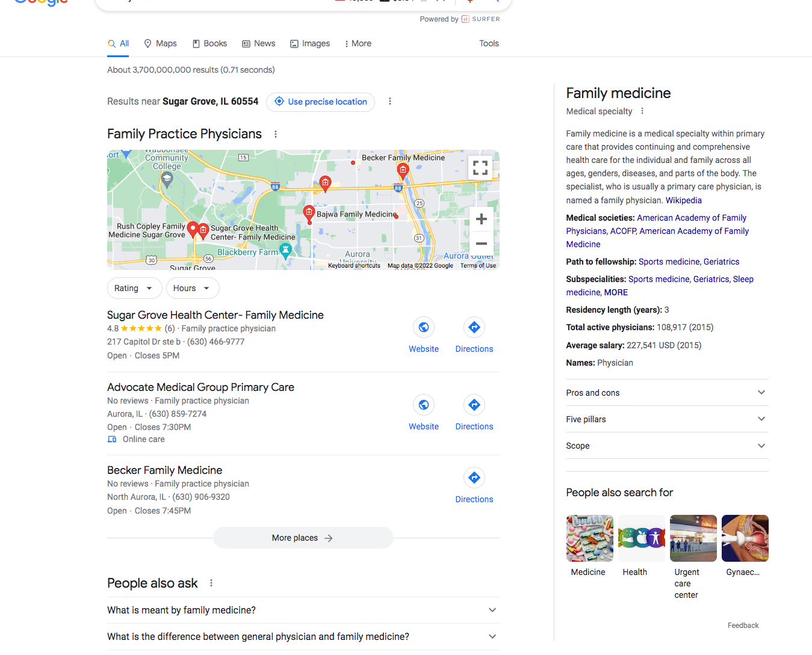Open ACOFP medical society link
Image resolution: width=812 pixels, height=655 pixels.
coord(622,231)
